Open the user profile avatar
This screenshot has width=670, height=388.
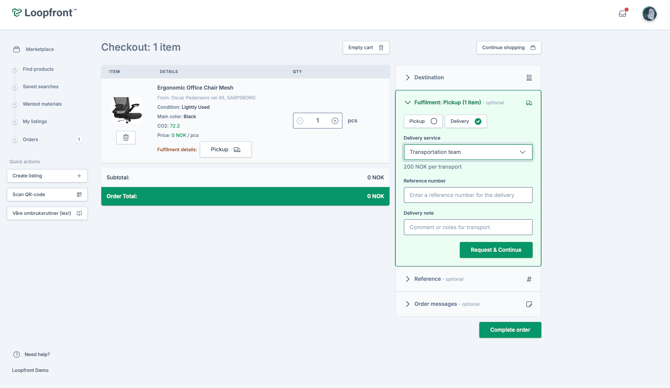tap(649, 14)
